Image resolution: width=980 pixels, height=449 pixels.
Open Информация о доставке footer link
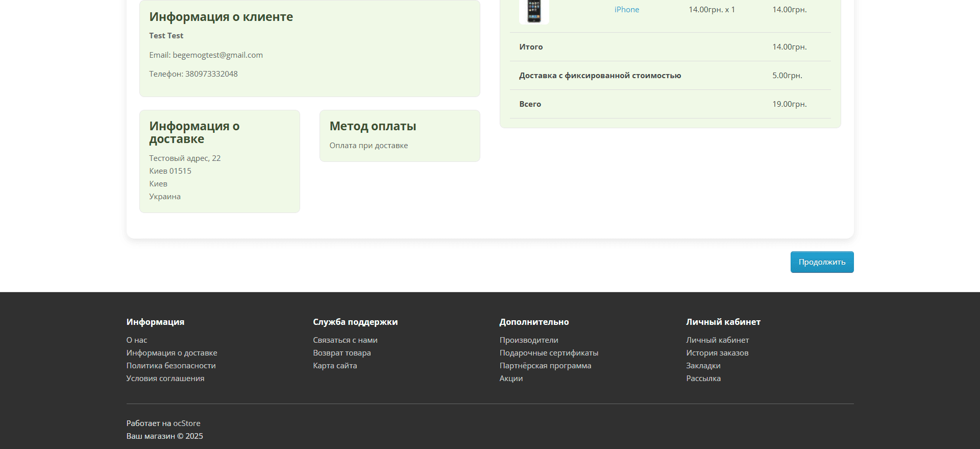171,353
